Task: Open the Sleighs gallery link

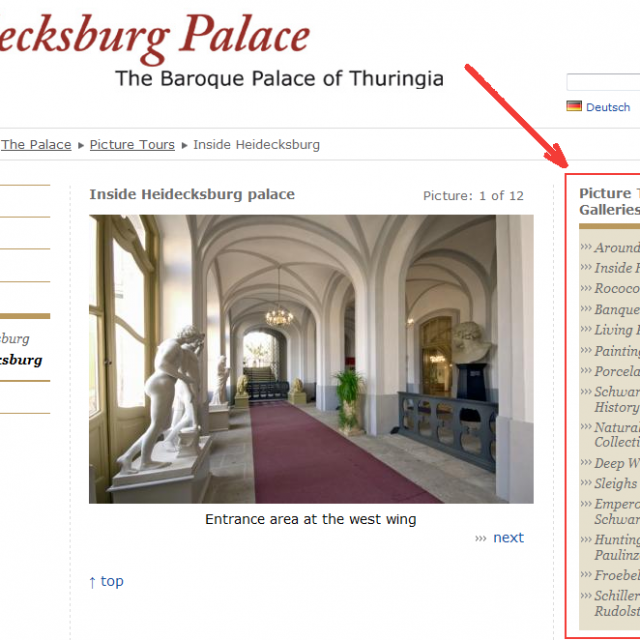Action: coord(616,483)
